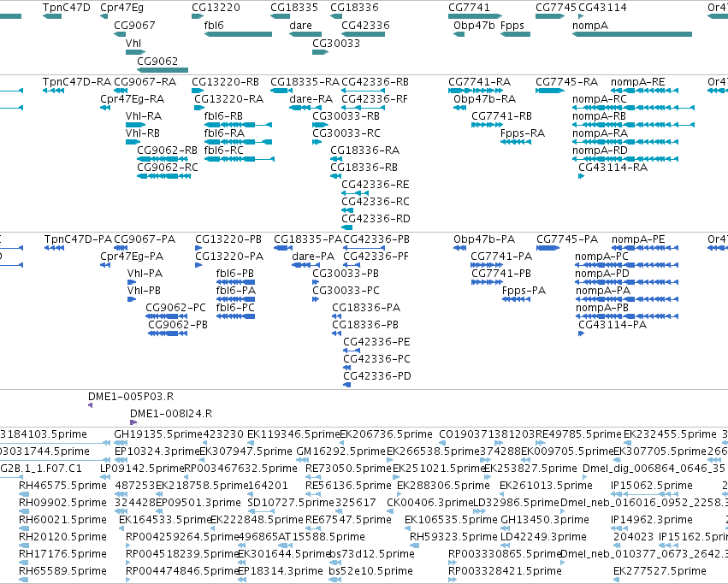Select transcript TpnC47D-RA
The width and height of the screenshot is (728, 584).
77,82
